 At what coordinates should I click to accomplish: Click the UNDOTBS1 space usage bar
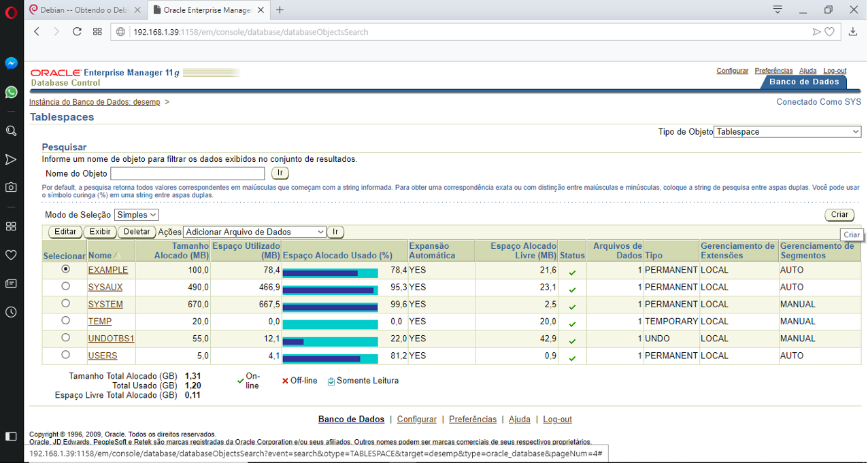pyautogui.click(x=330, y=341)
